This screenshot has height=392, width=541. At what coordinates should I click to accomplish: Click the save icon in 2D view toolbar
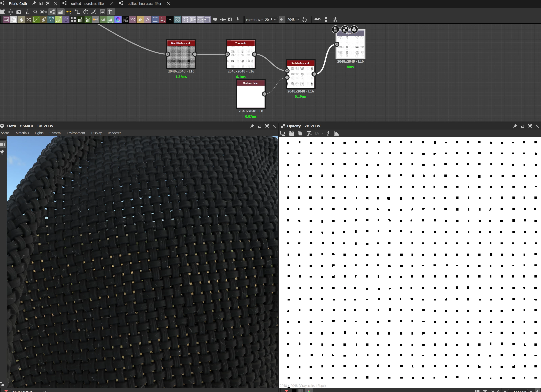pos(291,134)
